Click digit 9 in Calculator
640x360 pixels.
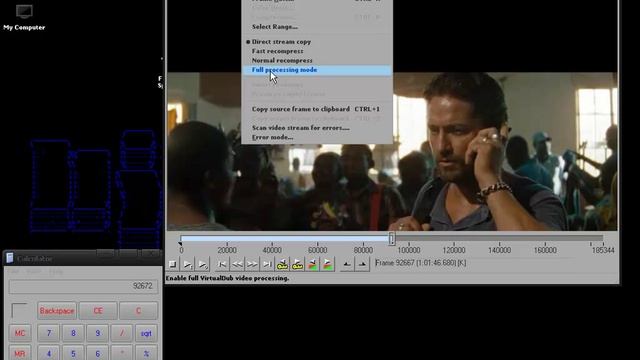[98, 333]
